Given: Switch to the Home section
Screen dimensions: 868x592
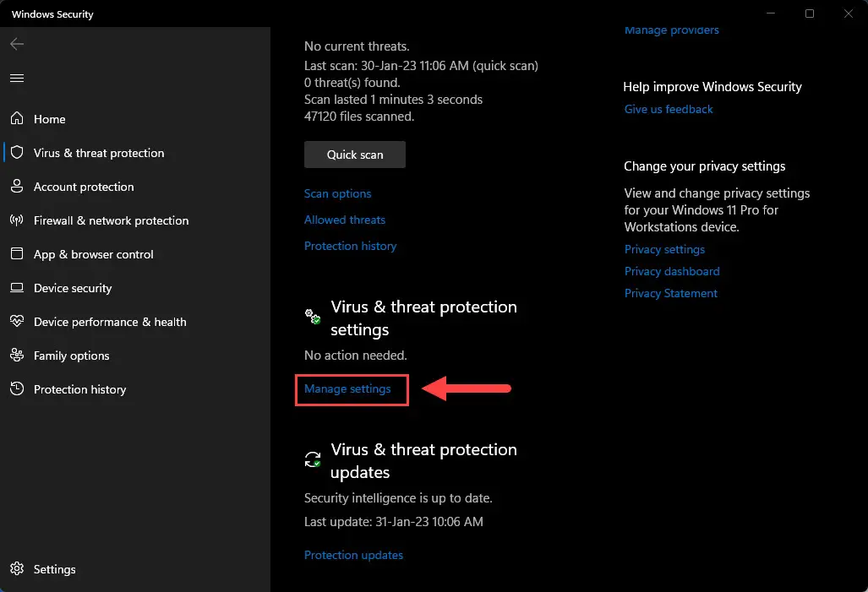Looking at the screenshot, I should [49, 119].
